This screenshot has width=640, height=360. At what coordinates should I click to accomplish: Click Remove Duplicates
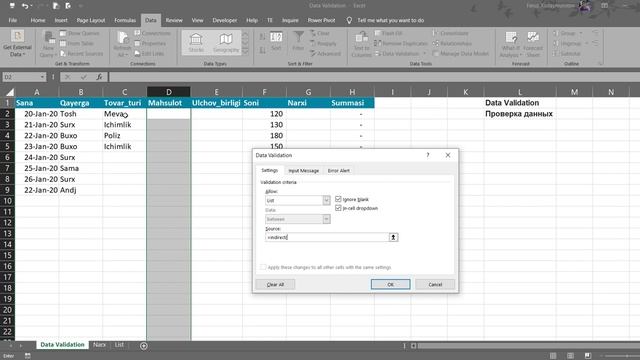[x=401, y=43]
